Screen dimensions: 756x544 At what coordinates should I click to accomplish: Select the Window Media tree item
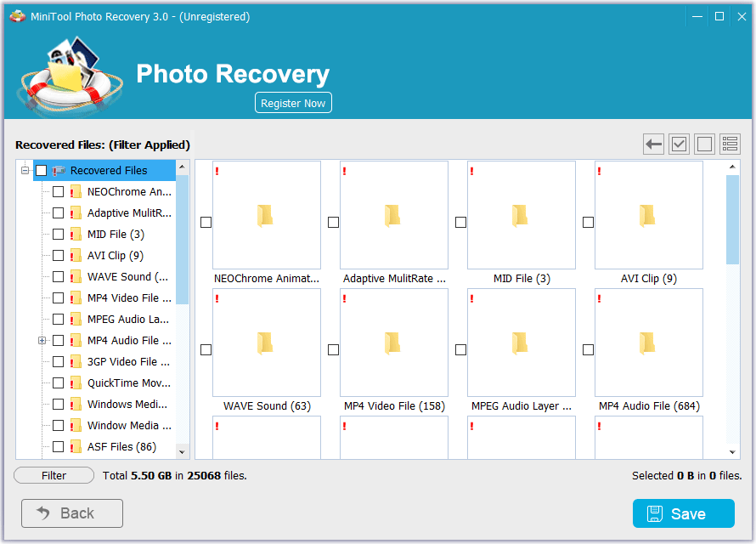tap(129, 425)
